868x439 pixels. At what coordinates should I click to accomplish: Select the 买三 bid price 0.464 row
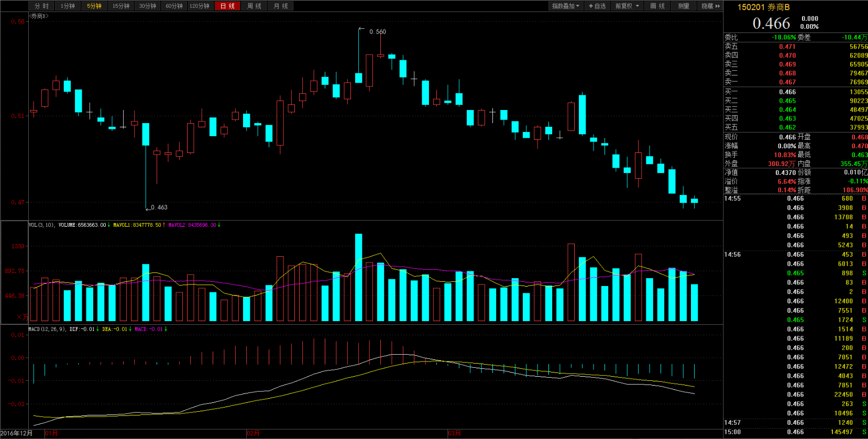click(x=796, y=110)
